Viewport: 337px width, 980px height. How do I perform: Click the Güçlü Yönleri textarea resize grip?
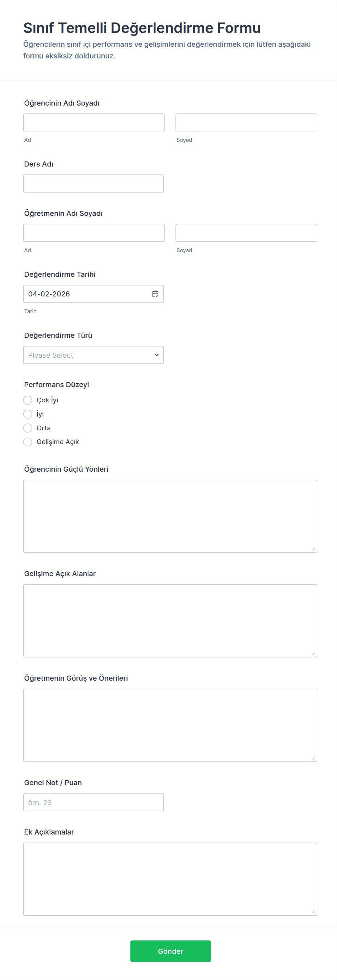click(313, 549)
